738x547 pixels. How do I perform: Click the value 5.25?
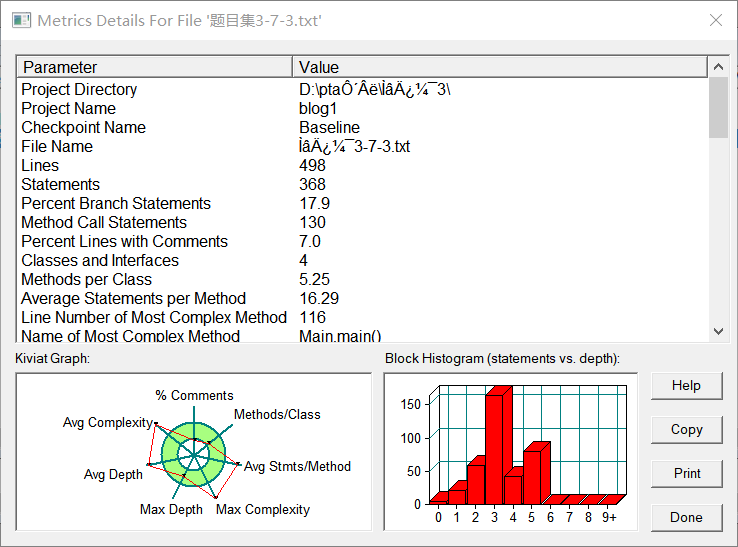coord(314,279)
